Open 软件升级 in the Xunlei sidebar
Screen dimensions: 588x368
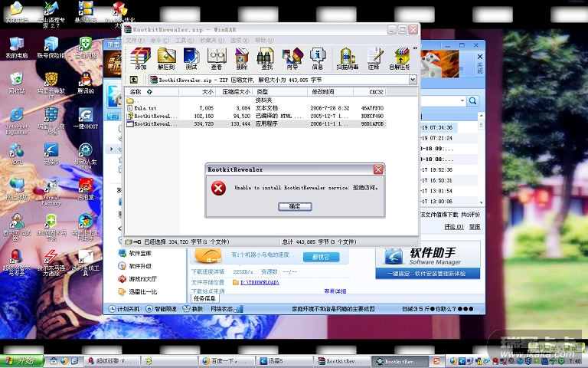coord(135,266)
